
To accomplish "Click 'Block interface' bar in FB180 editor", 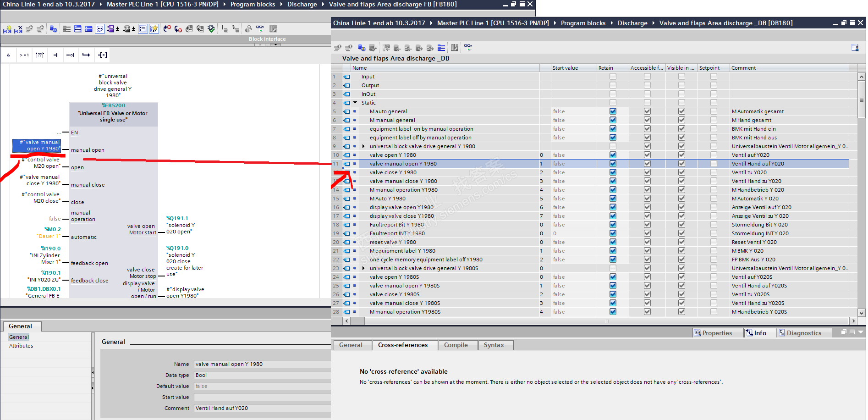I will tap(267, 39).
